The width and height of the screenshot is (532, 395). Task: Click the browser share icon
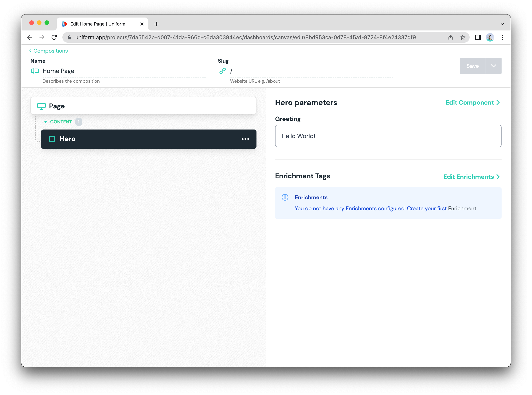(x=450, y=37)
